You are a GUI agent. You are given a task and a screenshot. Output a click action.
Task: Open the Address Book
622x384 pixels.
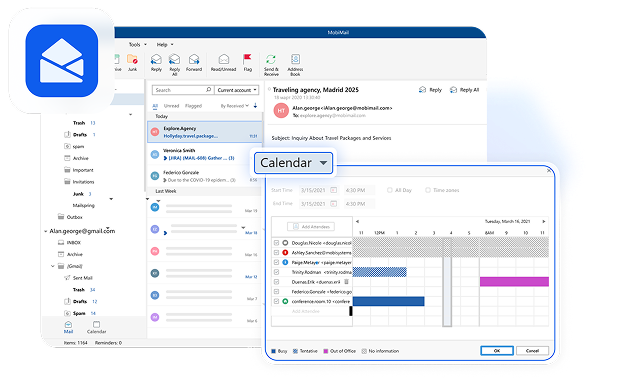[295, 60]
